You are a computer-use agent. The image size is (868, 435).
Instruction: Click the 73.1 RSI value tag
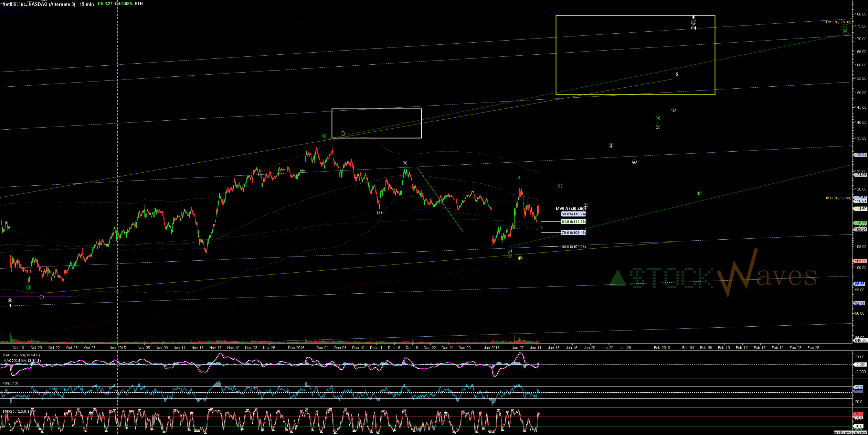pos(858,387)
